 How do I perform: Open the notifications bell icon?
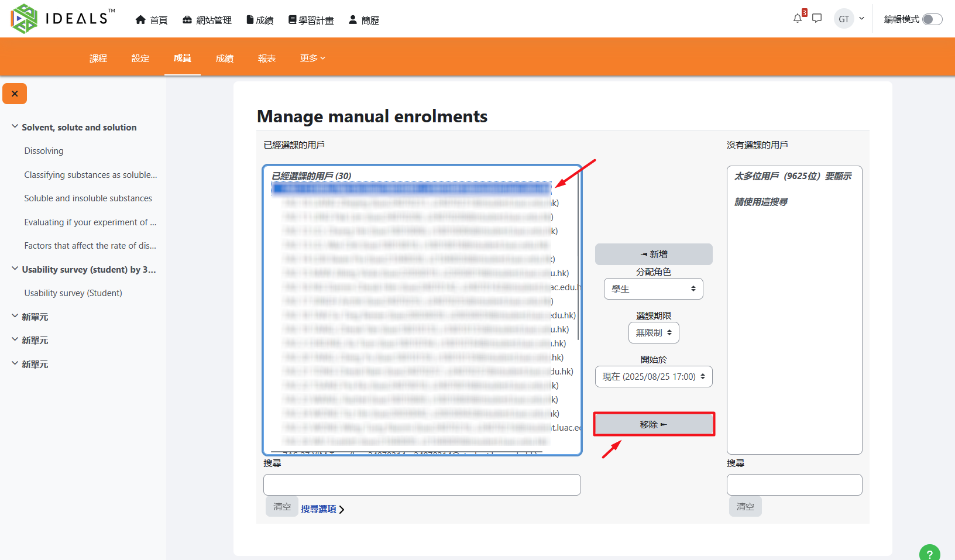coord(797,19)
